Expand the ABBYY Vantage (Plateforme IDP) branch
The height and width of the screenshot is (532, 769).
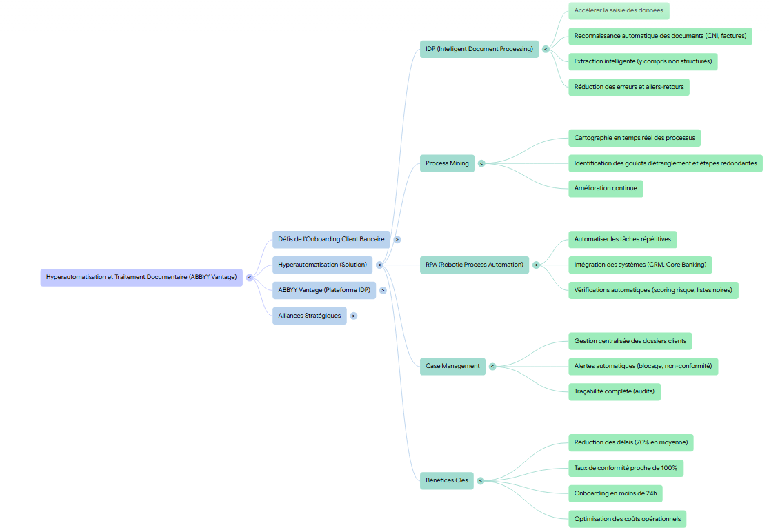[383, 290]
